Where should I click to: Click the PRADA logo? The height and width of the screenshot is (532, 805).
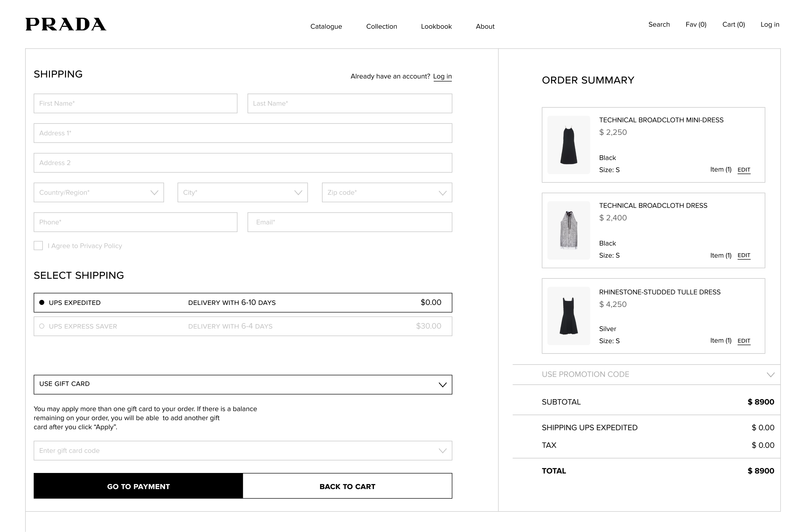[x=66, y=24]
